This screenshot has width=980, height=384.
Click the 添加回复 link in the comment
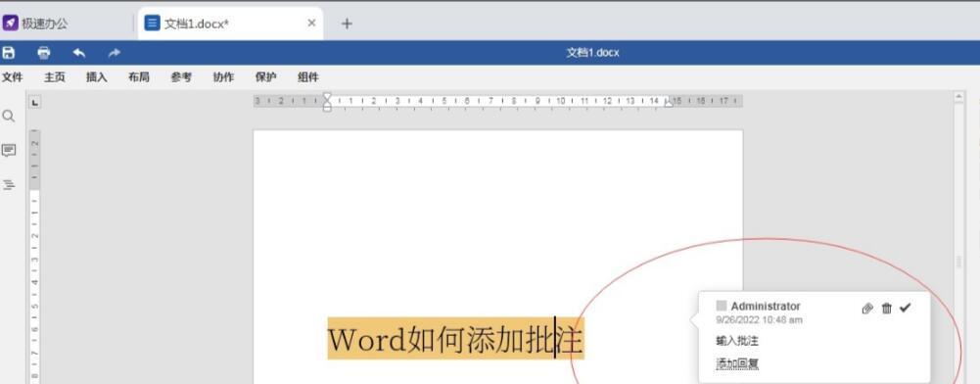737,363
